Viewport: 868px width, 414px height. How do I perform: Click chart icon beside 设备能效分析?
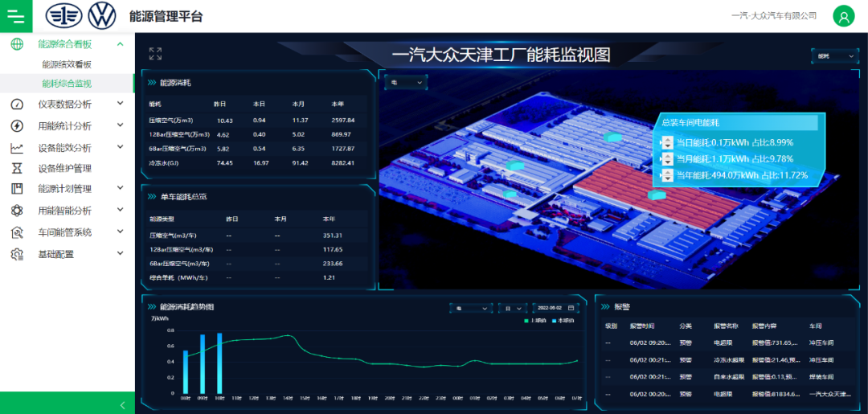[x=17, y=148]
